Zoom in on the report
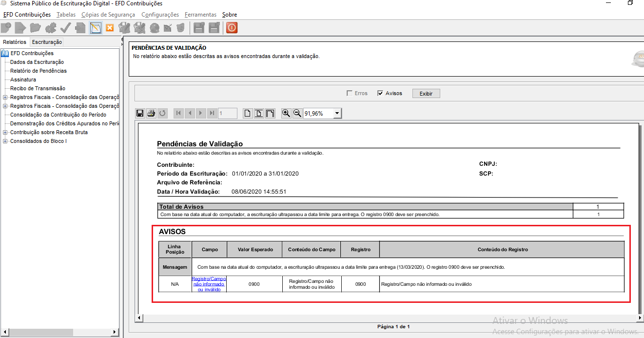This screenshot has width=644, height=338. click(x=286, y=114)
